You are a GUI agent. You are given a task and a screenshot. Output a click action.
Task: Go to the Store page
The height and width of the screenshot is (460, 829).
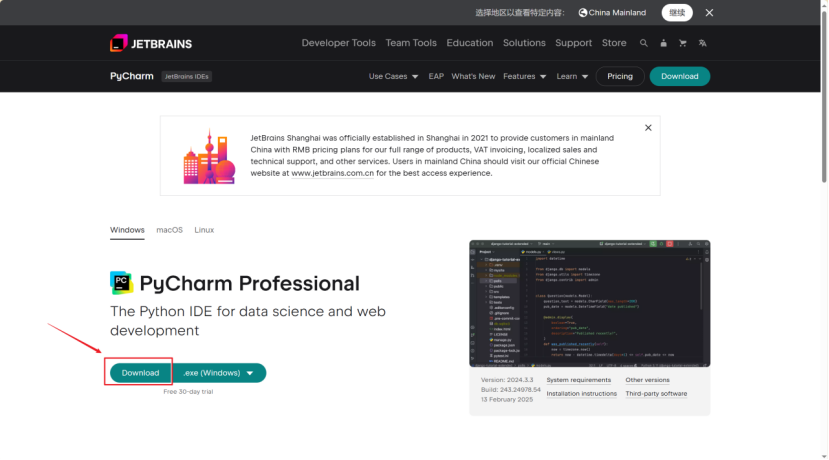click(614, 43)
